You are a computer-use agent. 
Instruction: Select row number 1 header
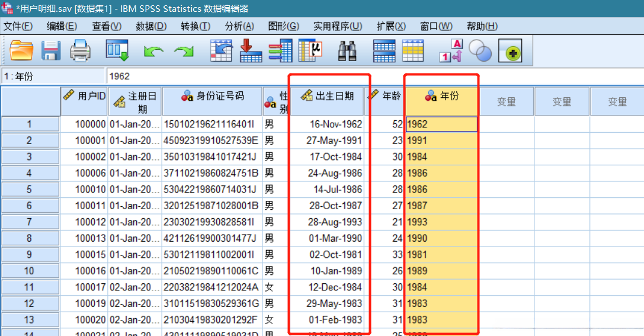click(30, 124)
